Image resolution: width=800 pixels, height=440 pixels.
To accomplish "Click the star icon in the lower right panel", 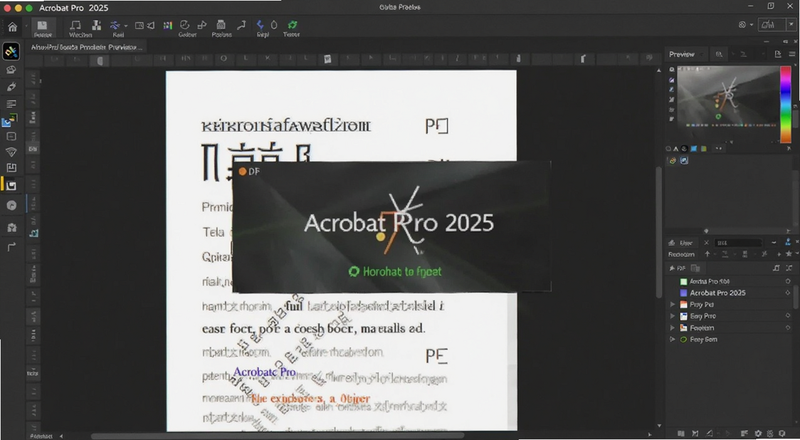I will pos(789,254).
